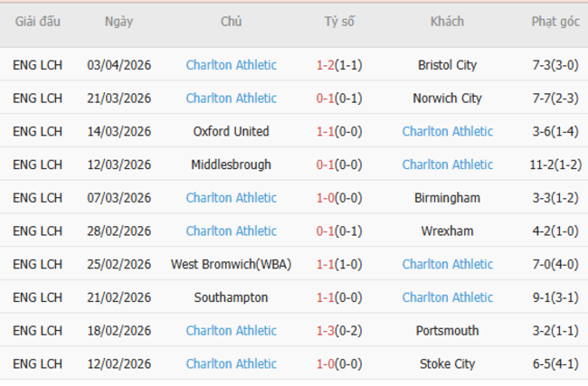Image resolution: width=588 pixels, height=386 pixels.
Task: Open the Southampton team link
Action: 231,297
